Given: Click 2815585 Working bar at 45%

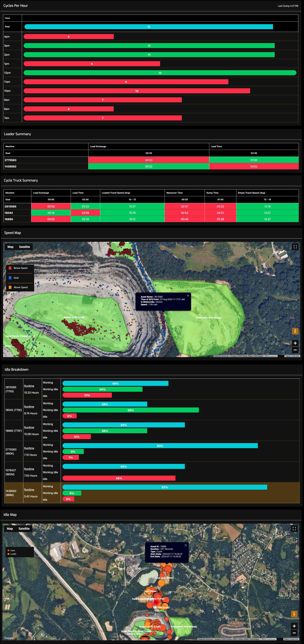Looking at the screenshot, I should click(115, 384).
